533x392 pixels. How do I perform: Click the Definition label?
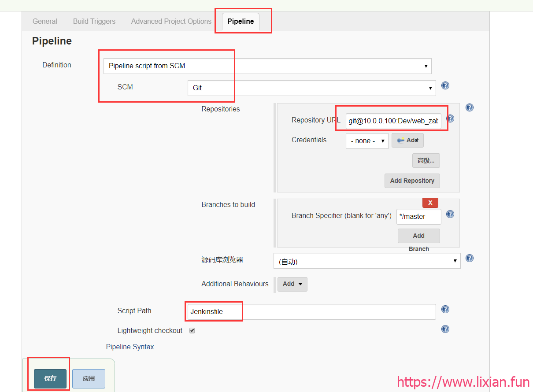57,65
